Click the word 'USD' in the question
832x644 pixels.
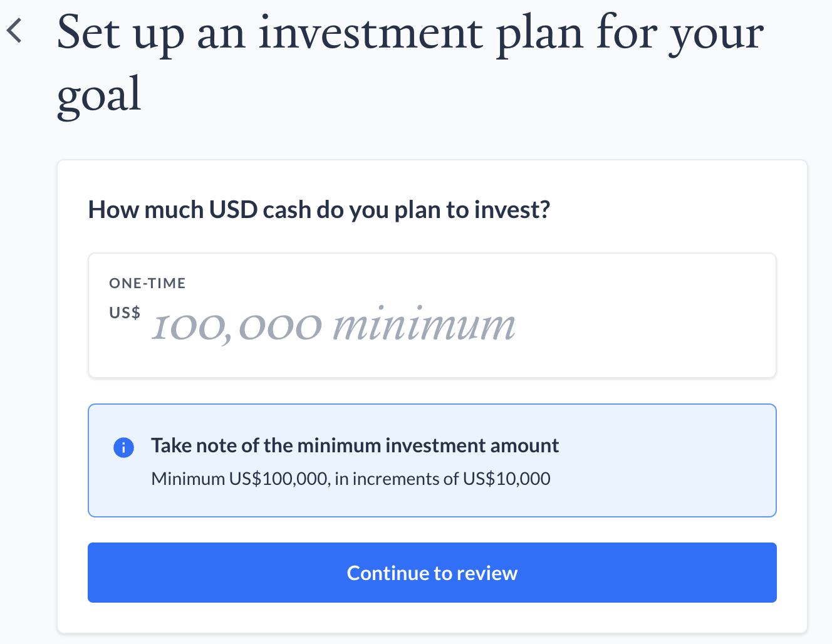coord(233,210)
